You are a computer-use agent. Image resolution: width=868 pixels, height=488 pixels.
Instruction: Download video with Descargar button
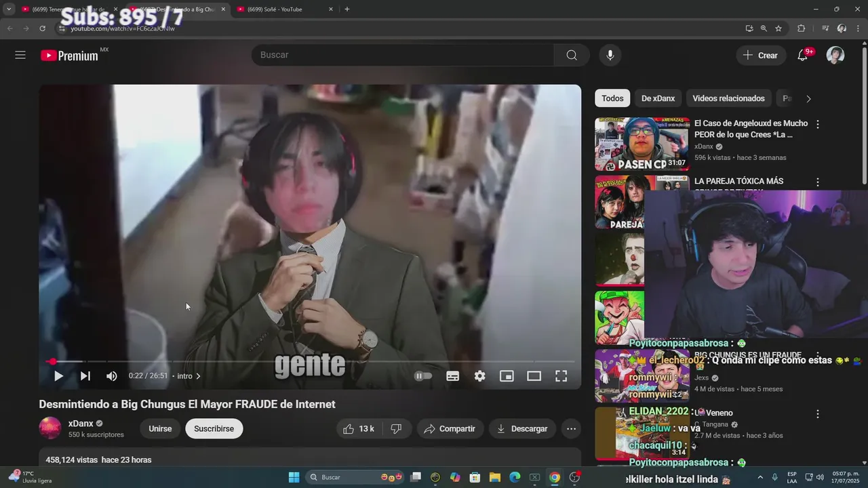point(522,428)
